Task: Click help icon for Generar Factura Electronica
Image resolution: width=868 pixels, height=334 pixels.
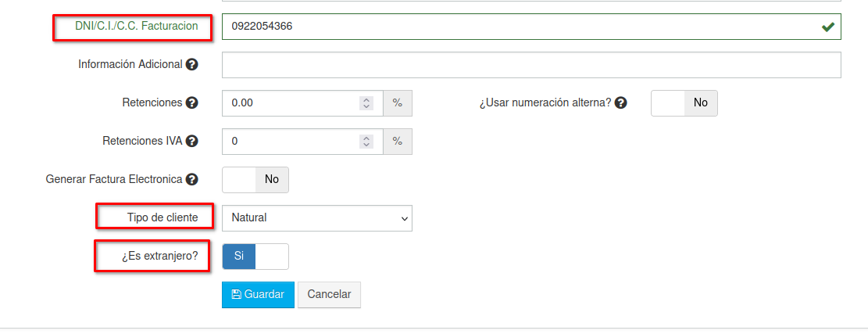Action: pos(191,180)
